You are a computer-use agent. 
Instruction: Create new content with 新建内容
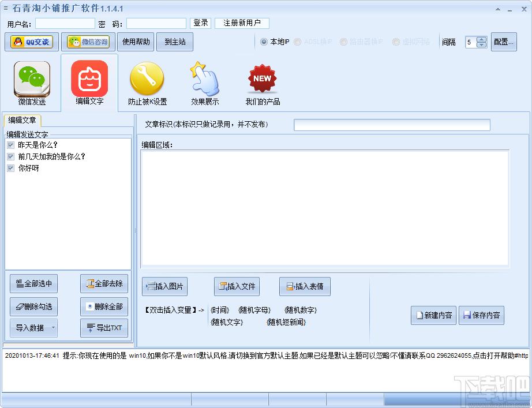coord(433,315)
